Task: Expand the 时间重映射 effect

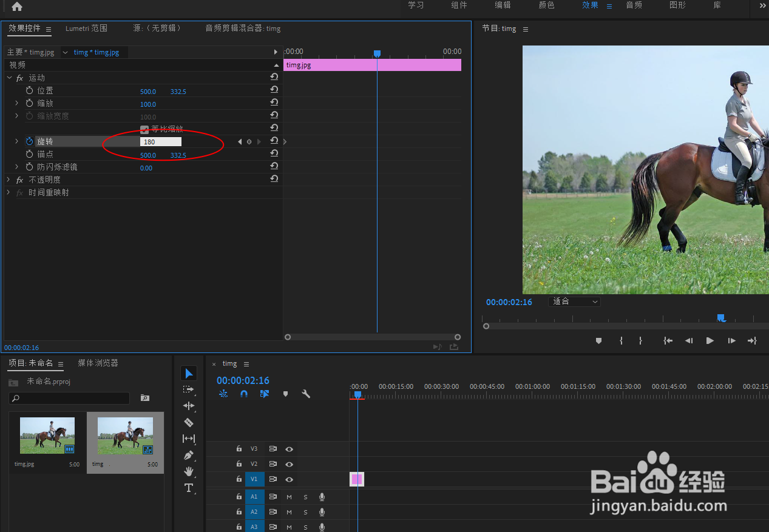Action: tap(9, 192)
